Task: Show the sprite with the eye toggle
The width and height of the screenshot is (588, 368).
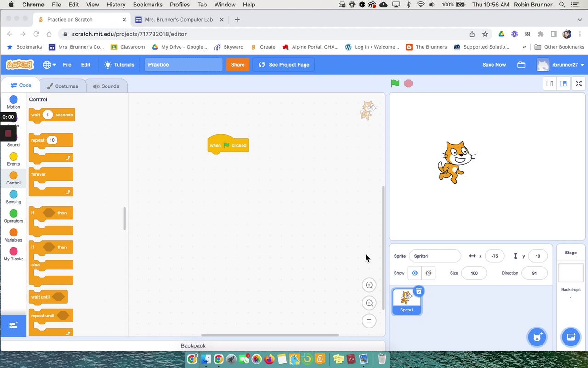Action: 414,273
